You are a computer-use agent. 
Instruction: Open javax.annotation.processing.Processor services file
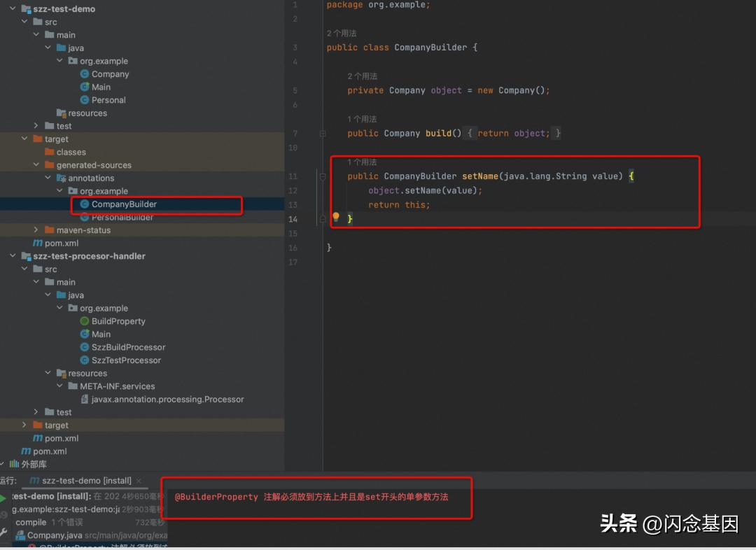click(167, 400)
